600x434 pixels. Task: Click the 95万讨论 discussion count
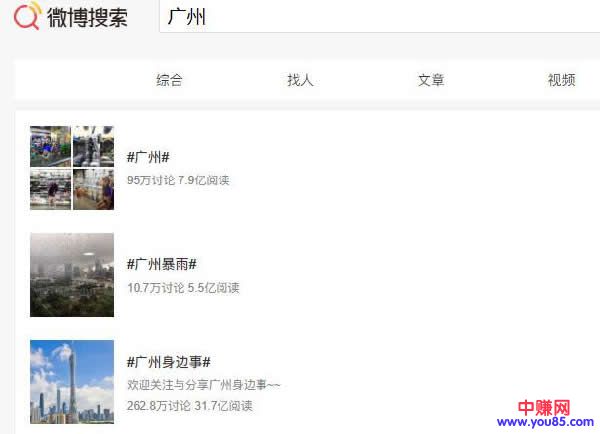[x=150, y=181]
